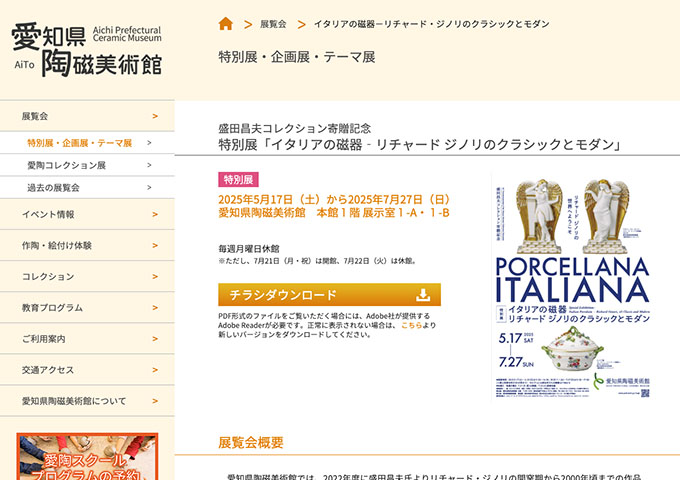The height and width of the screenshot is (480, 680).
Task: Follow the こちら Adobe Reader link
Action: [412, 325]
